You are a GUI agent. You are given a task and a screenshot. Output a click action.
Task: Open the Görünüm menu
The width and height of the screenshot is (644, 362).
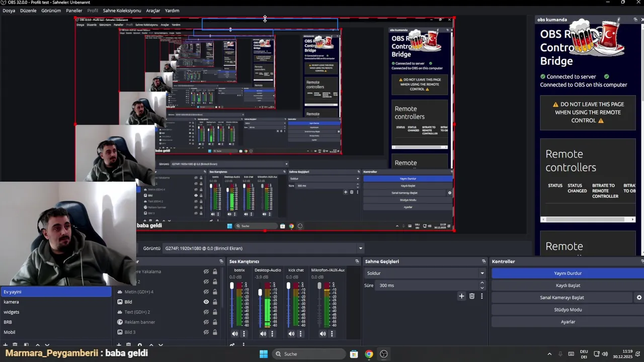tap(51, 11)
